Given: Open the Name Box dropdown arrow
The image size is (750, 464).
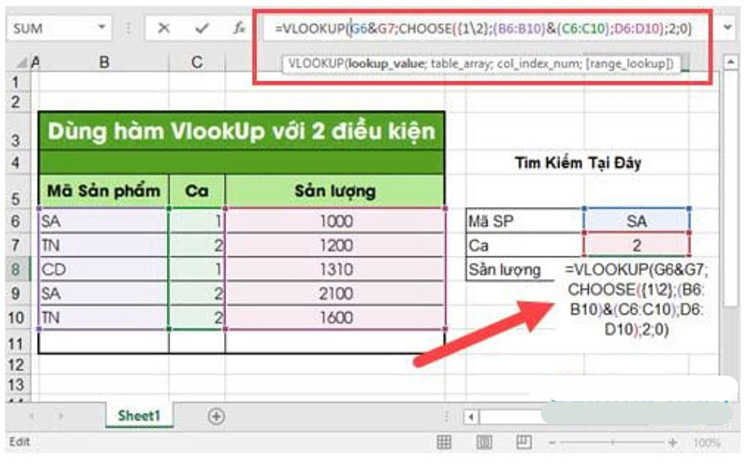Looking at the screenshot, I should click(x=101, y=27).
